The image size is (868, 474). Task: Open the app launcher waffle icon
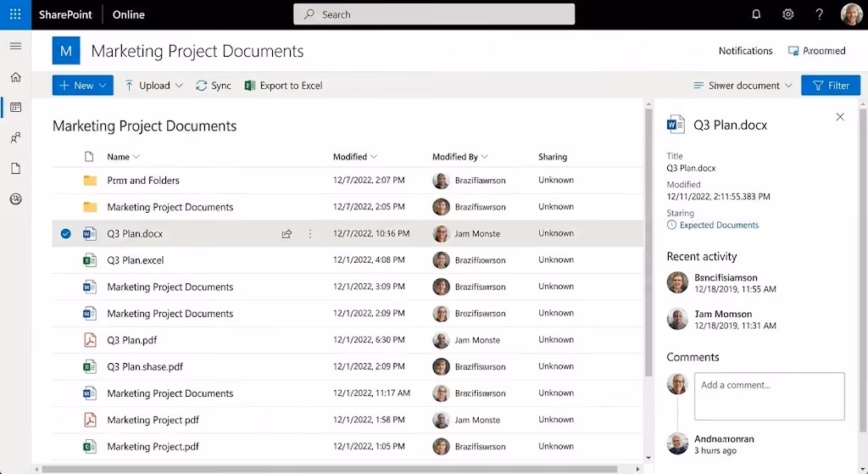[x=15, y=14]
